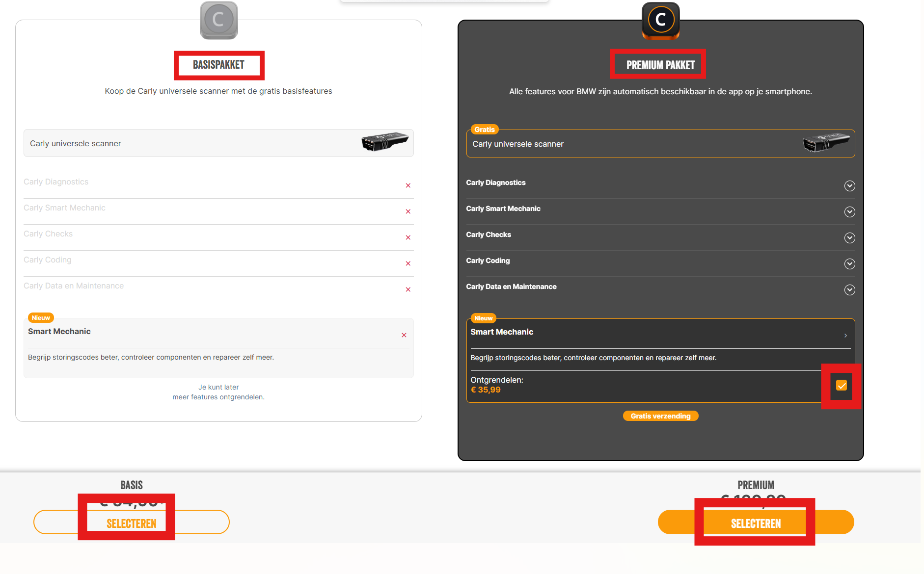Click 'Je kunt later meer features ontgrendelen' text
Screen dimensions: 924x574
point(218,392)
